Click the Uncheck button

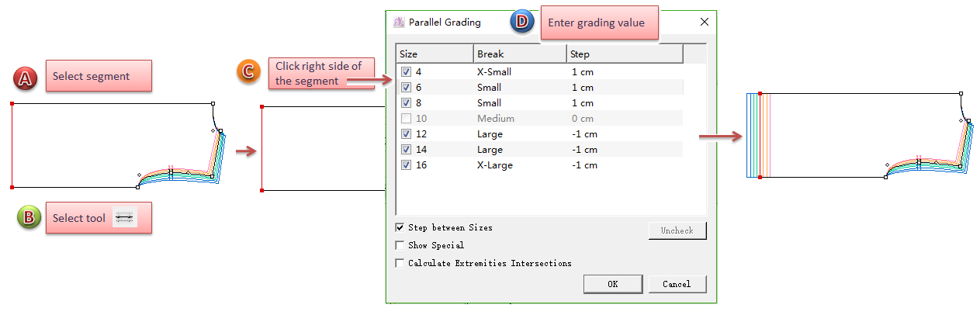coord(677,230)
